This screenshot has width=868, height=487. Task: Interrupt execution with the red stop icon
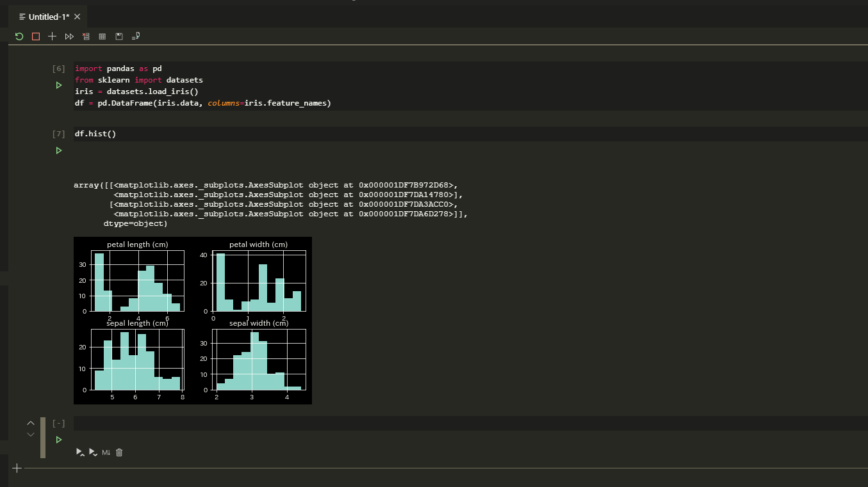click(36, 36)
